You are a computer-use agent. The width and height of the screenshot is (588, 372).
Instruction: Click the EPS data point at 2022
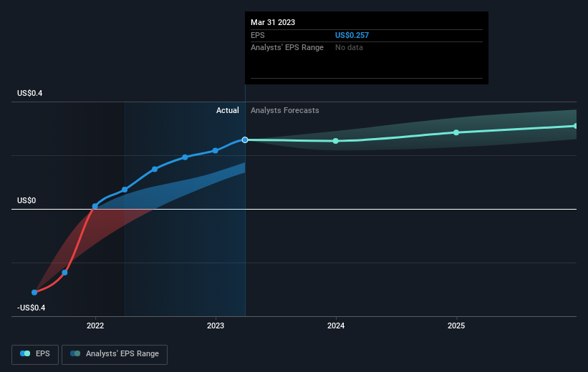[x=95, y=207]
